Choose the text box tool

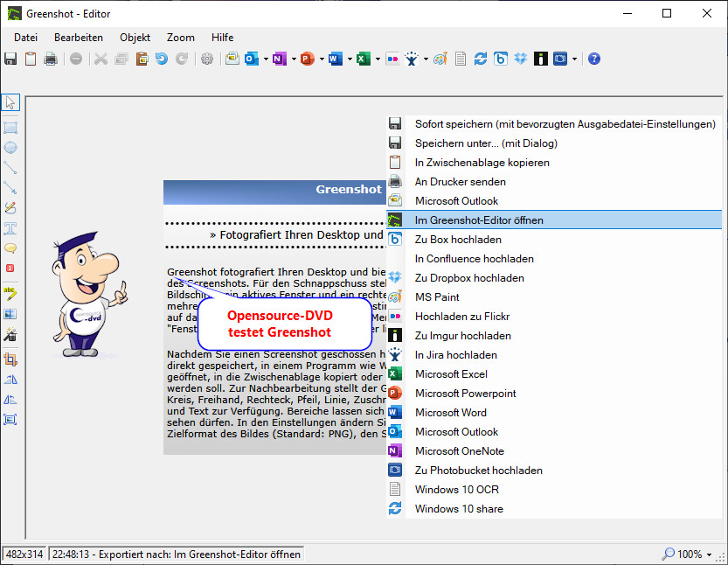pos(10,228)
